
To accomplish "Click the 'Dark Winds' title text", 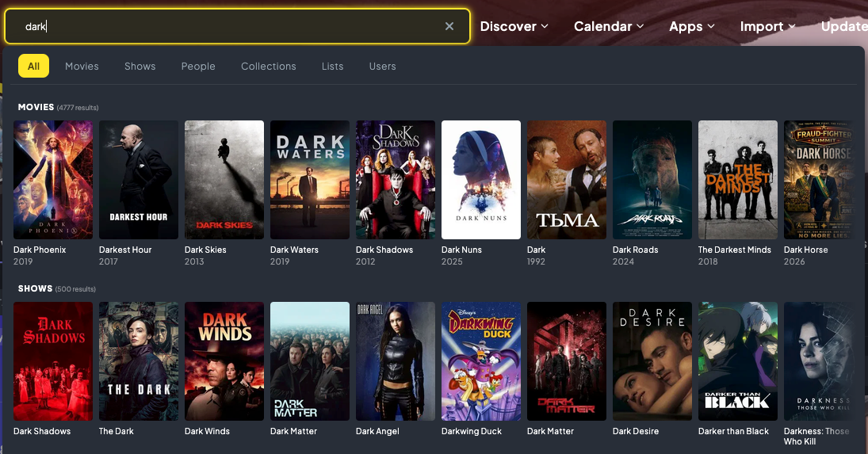I will click(x=207, y=431).
